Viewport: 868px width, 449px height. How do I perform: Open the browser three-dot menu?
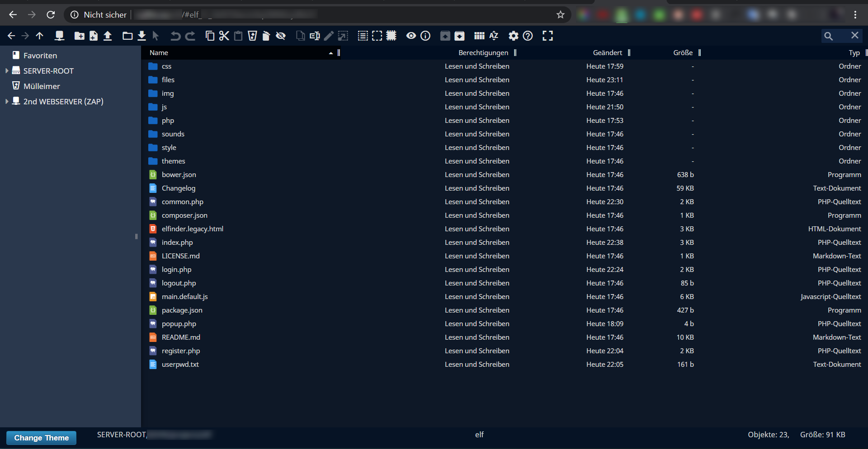(x=855, y=15)
